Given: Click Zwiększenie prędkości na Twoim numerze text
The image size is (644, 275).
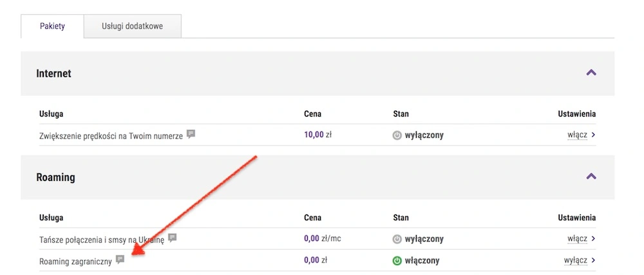Looking at the screenshot, I should 111,137.
